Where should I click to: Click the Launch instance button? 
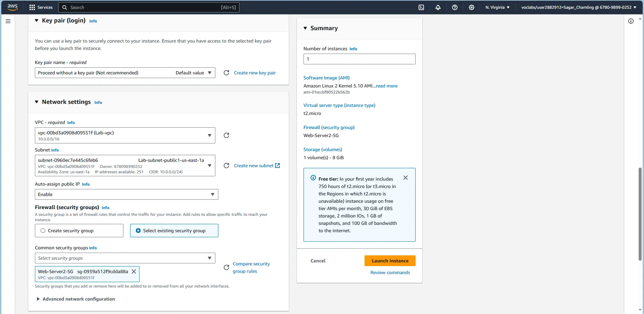[390, 261]
